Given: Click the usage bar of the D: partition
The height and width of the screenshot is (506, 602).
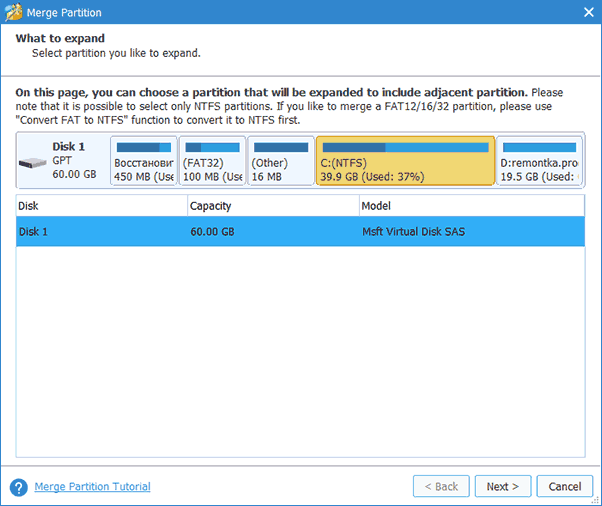Looking at the screenshot, I should (539, 147).
